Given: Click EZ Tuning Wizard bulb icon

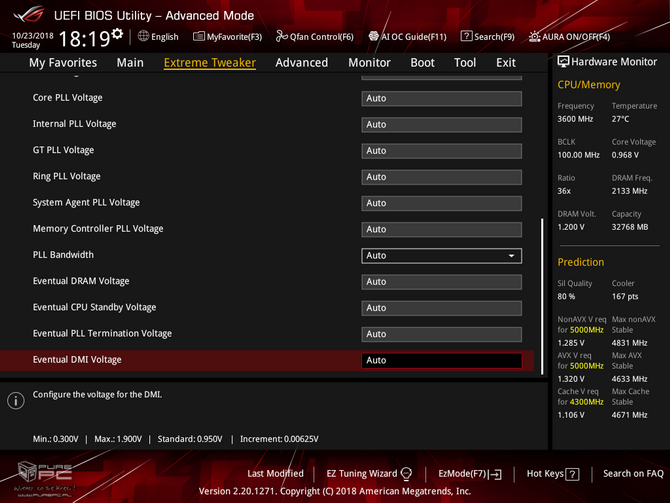Looking at the screenshot, I should click(x=406, y=474).
